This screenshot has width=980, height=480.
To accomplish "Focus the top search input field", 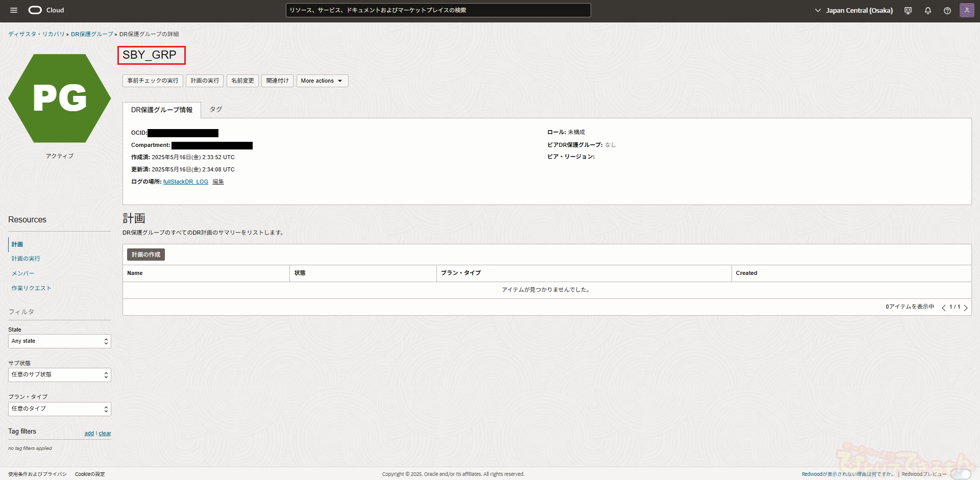I will (x=438, y=10).
